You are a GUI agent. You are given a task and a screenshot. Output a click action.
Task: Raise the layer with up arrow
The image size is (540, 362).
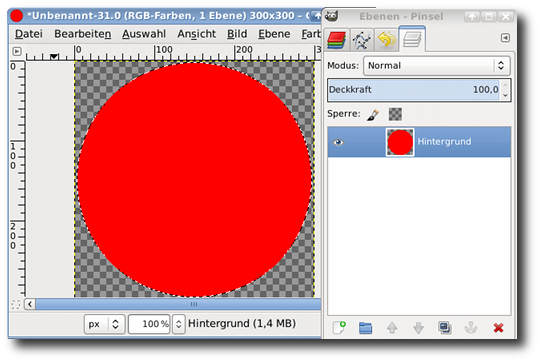(x=392, y=328)
